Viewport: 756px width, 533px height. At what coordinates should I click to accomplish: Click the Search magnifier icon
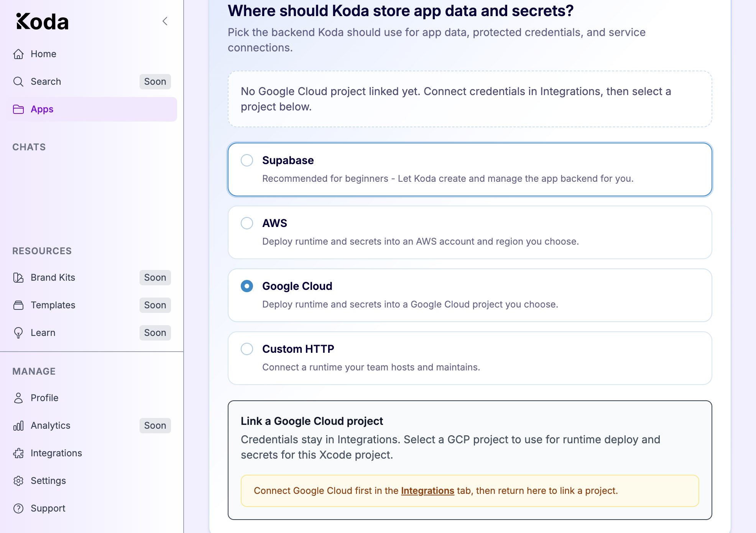click(18, 82)
